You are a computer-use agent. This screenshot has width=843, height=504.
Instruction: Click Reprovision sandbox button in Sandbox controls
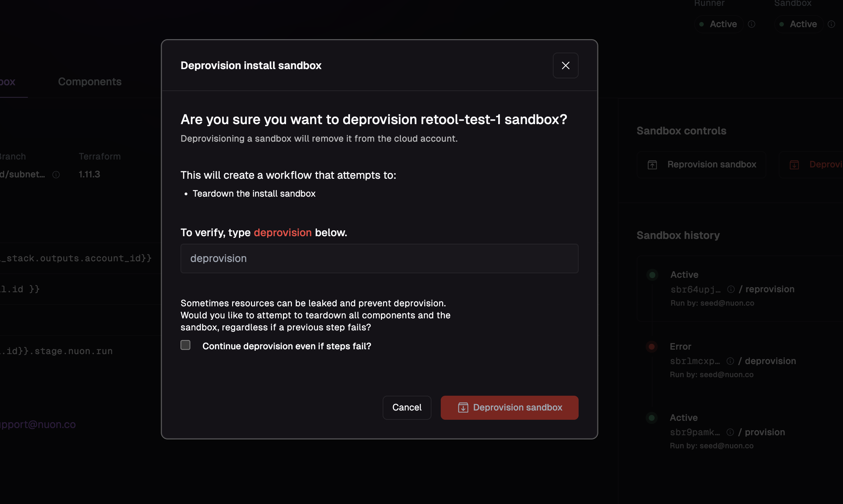click(701, 164)
